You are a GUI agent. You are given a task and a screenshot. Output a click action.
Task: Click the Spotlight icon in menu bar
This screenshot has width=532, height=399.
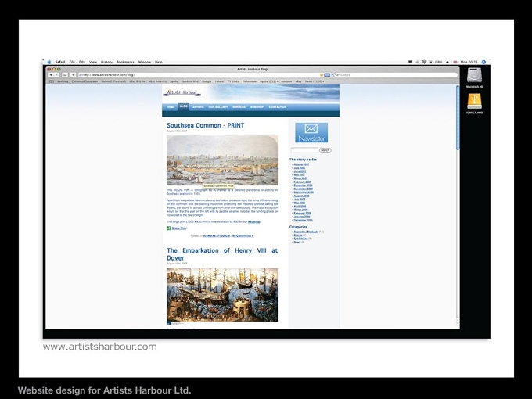click(483, 62)
